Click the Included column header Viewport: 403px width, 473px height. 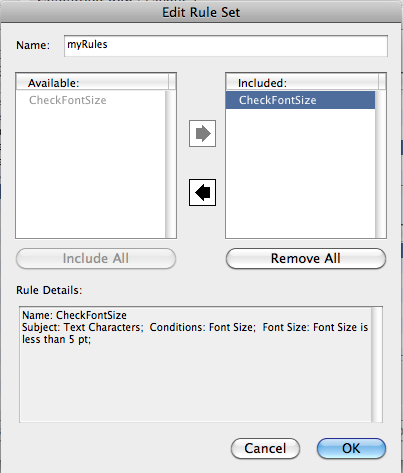[x=302, y=82]
